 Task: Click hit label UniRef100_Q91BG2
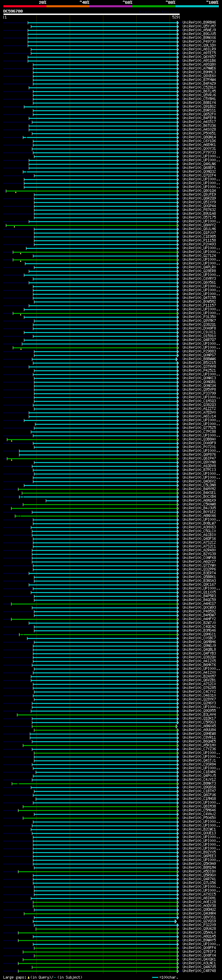(199, 107)
